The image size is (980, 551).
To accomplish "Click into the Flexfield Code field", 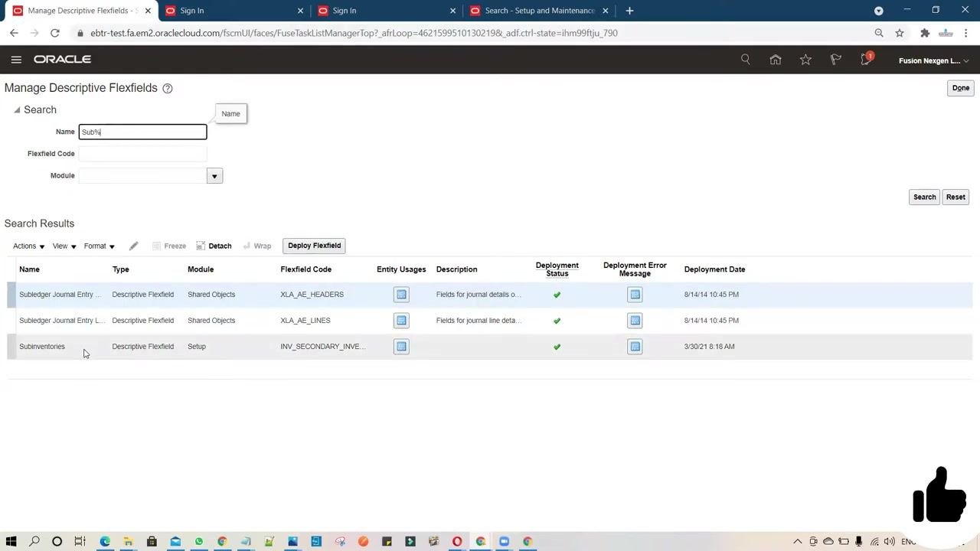I will point(142,154).
